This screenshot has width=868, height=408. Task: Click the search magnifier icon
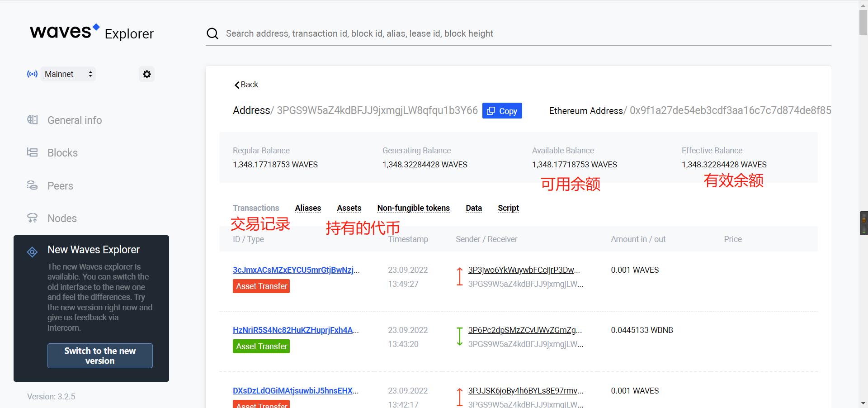pos(212,33)
